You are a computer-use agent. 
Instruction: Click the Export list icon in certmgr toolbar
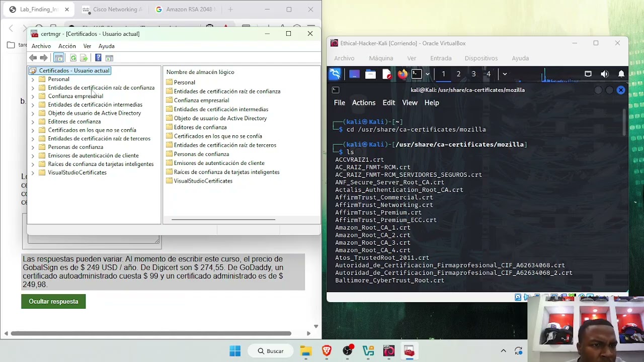pyautogui.click(x=84, y=58)
